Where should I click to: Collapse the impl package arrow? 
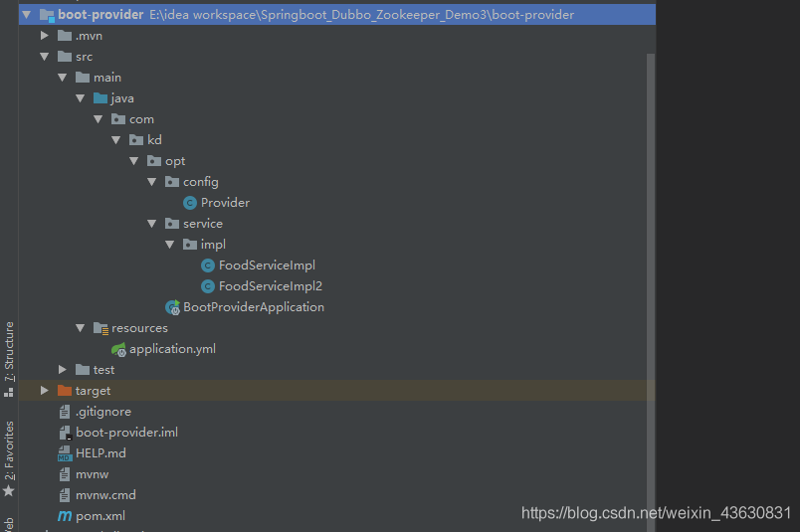click(170, 245)
